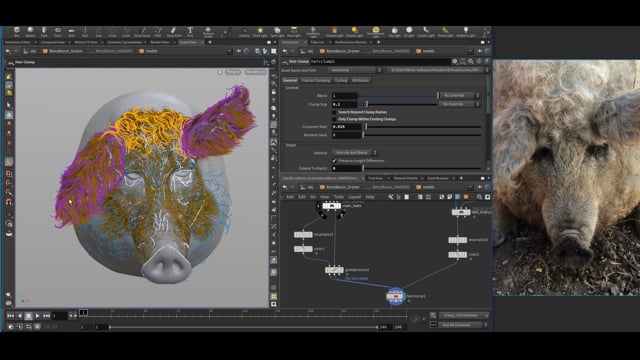Select the Font shelf tool
The height and width of the screenshot is (360, 640).
[190, 32]
